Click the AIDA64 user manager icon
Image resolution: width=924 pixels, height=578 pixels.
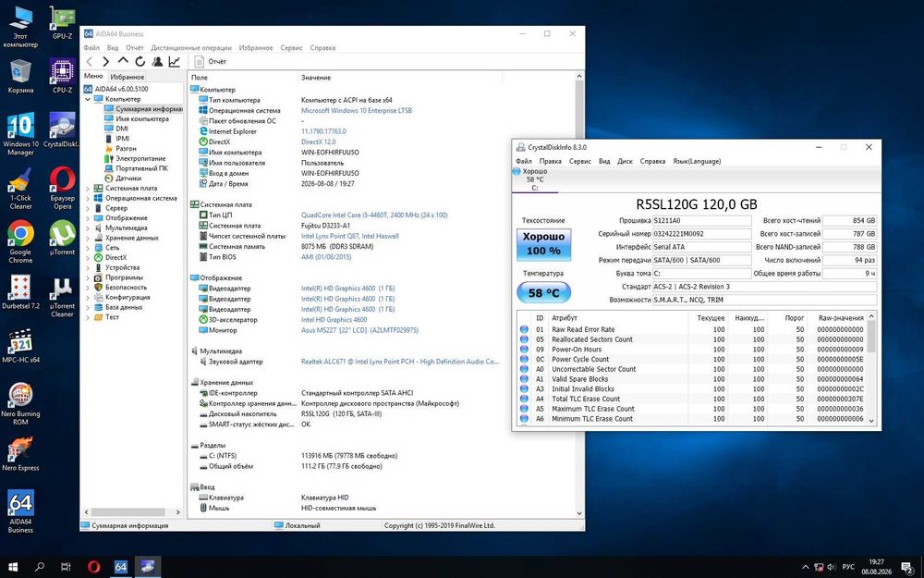[x=157, y=61]
